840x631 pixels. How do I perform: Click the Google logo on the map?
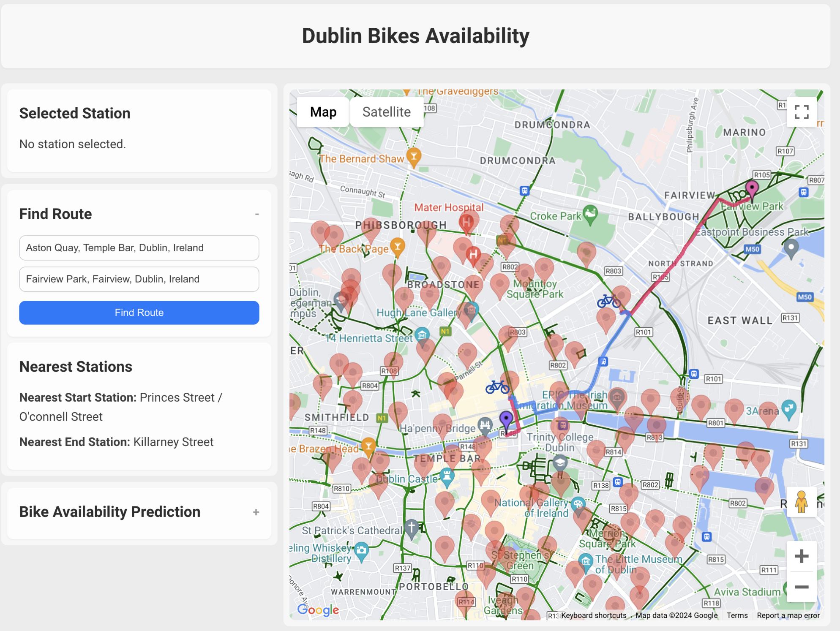318,609
